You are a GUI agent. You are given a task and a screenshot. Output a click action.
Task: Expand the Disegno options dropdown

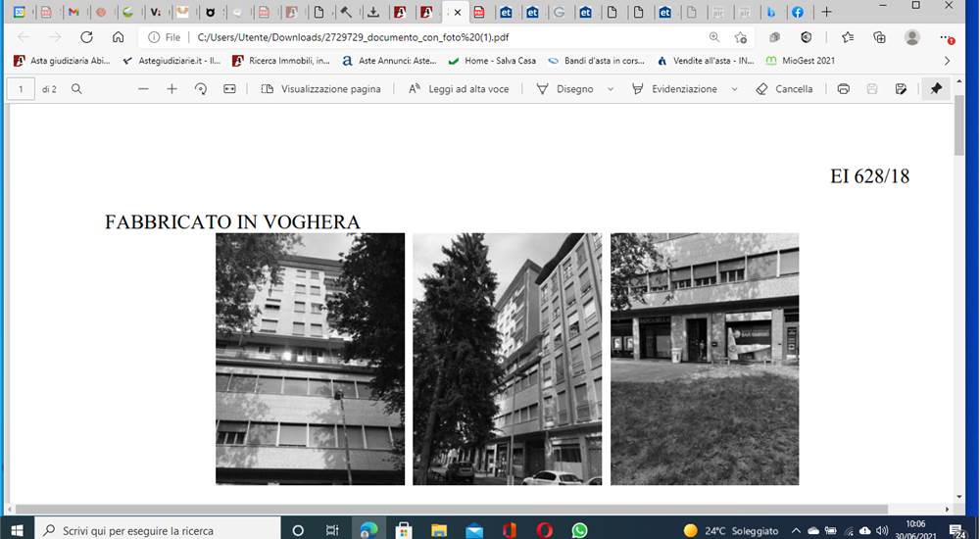611,89
